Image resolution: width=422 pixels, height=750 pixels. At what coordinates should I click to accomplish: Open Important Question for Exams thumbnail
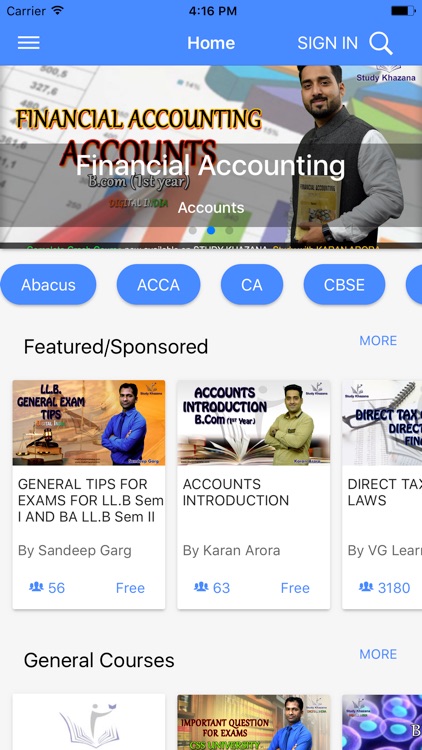(254, 722)
